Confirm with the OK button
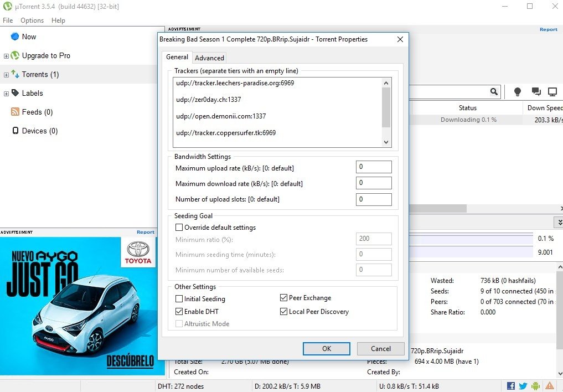The image size is (563, 392). coord(327,349)
